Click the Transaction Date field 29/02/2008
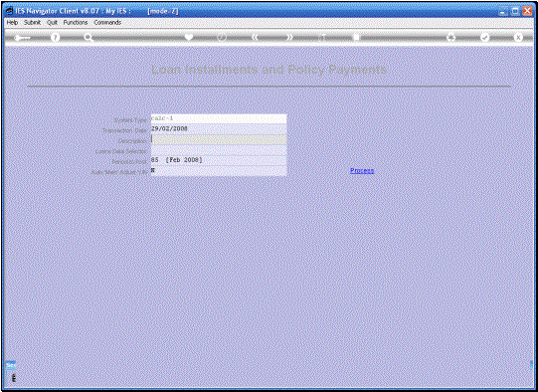 [219, 129]
